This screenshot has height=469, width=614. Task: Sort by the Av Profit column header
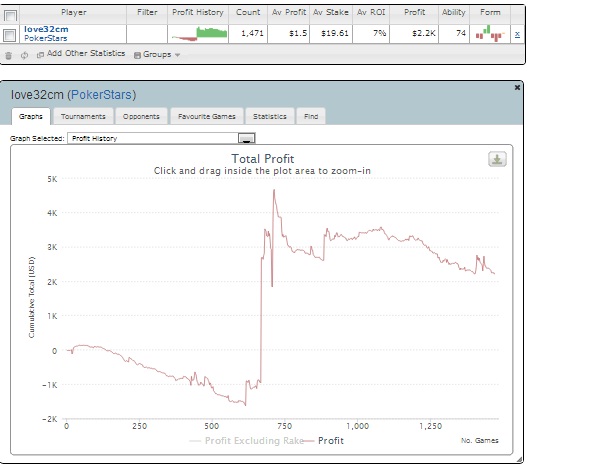point(289,13)
